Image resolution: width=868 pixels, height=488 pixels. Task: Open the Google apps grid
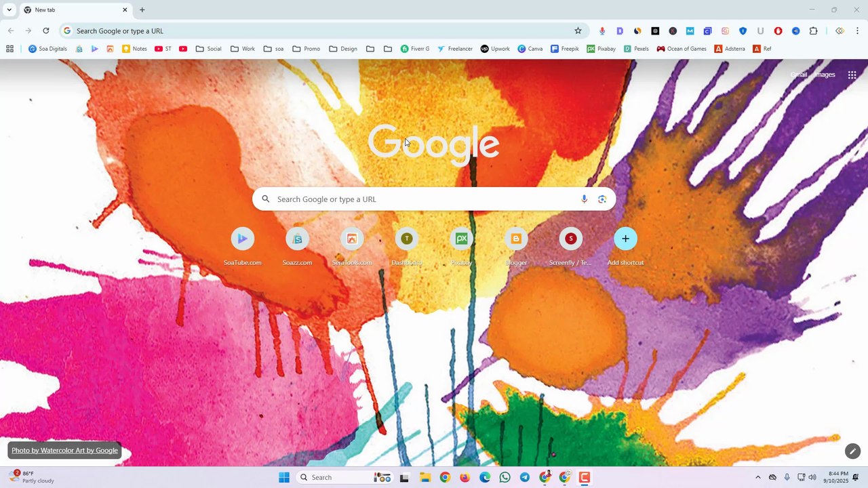click(852, 75)
